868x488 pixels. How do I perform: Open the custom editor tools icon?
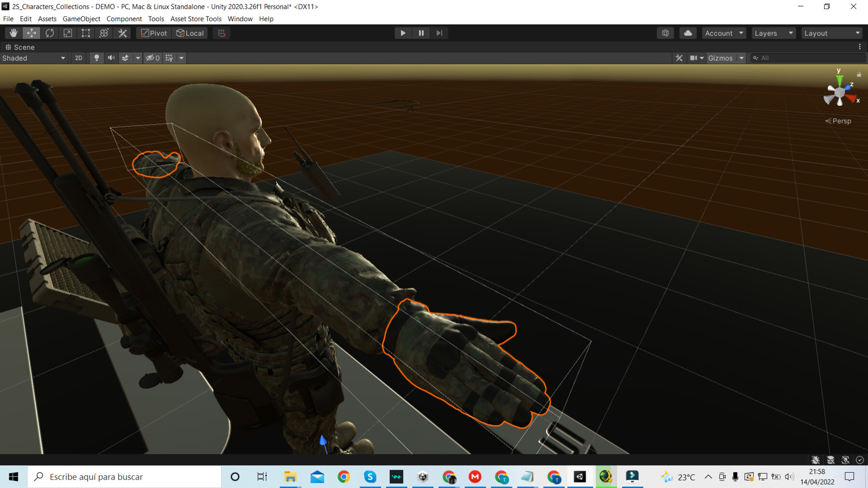click(122, 33)
